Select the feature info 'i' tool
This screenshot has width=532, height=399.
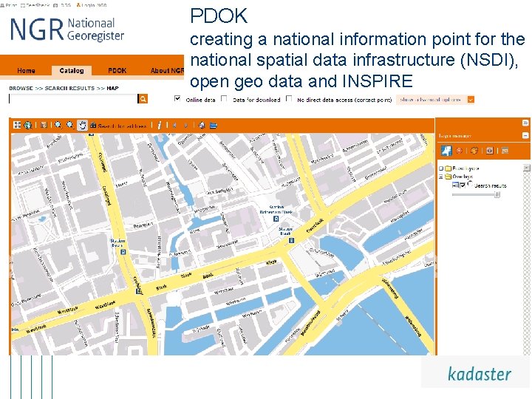160,125
